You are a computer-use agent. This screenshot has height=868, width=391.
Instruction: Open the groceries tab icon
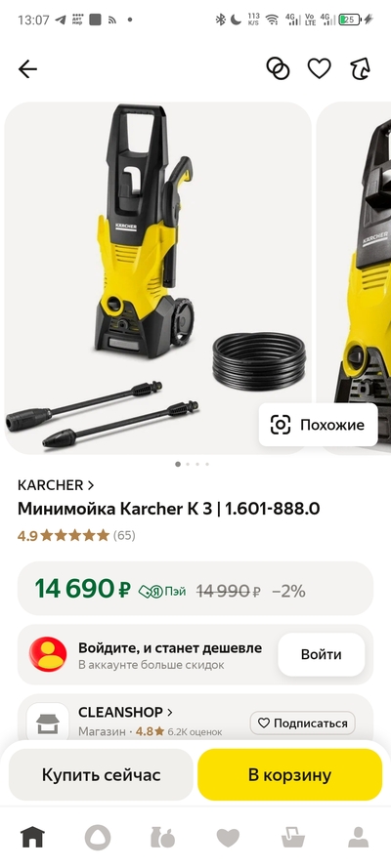(163, 838)
